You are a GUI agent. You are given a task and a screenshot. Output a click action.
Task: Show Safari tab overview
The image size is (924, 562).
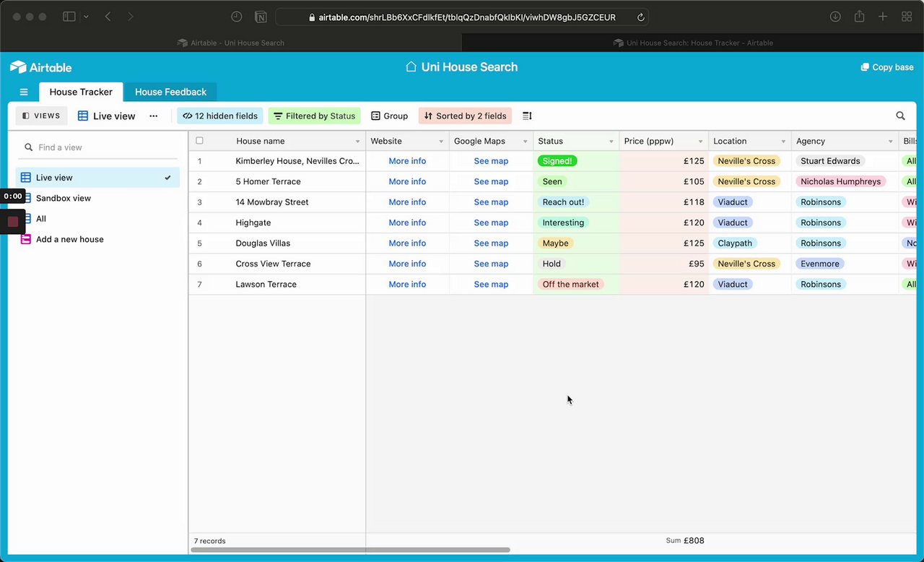tap(907, 17)
